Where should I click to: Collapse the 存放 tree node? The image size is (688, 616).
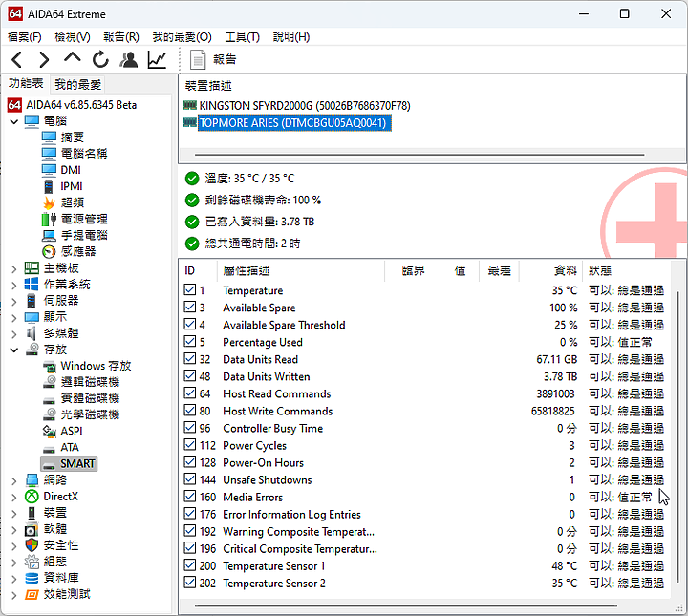[14, 350]
